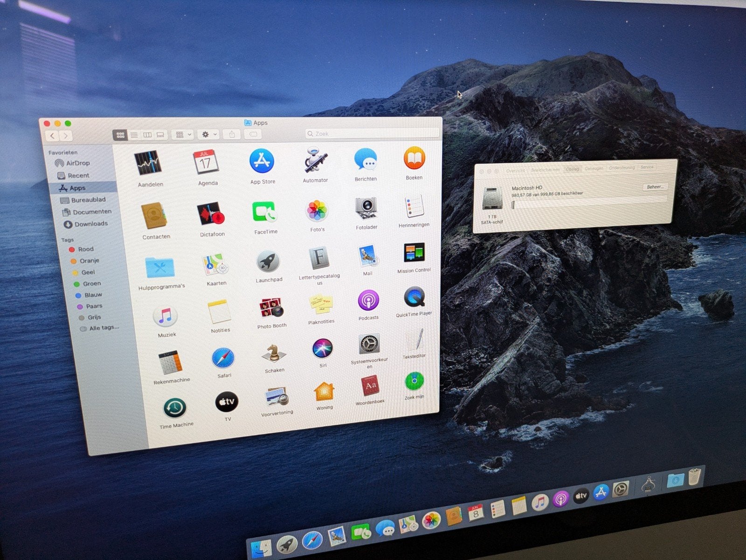Switch Finder to gallery view

(x=160, y=135)
